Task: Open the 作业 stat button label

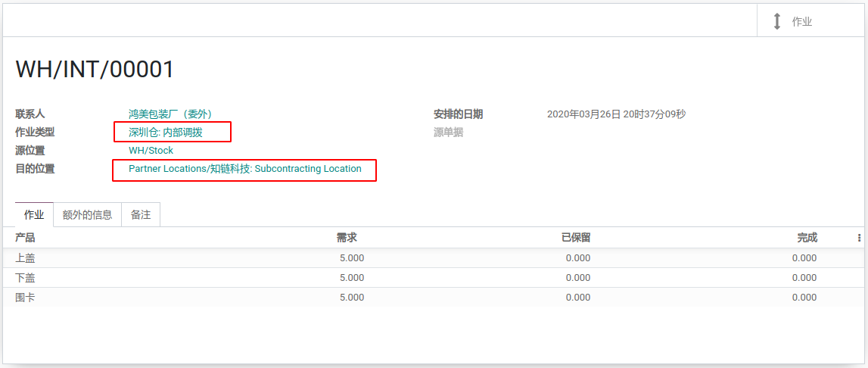Action: tap(802, 22)
